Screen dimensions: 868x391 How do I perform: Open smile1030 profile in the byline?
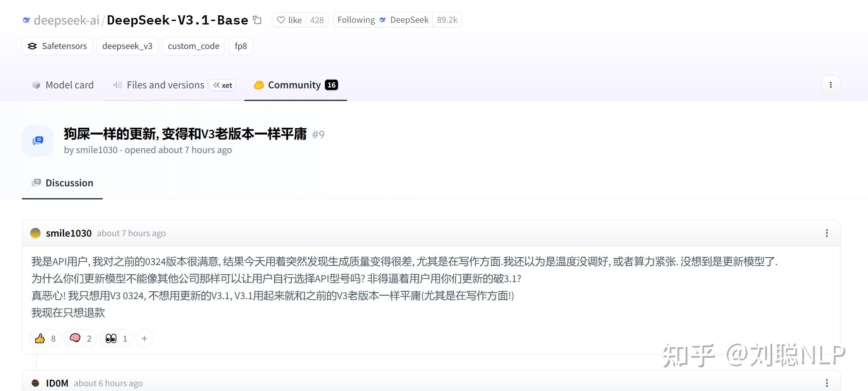[97, 150]
